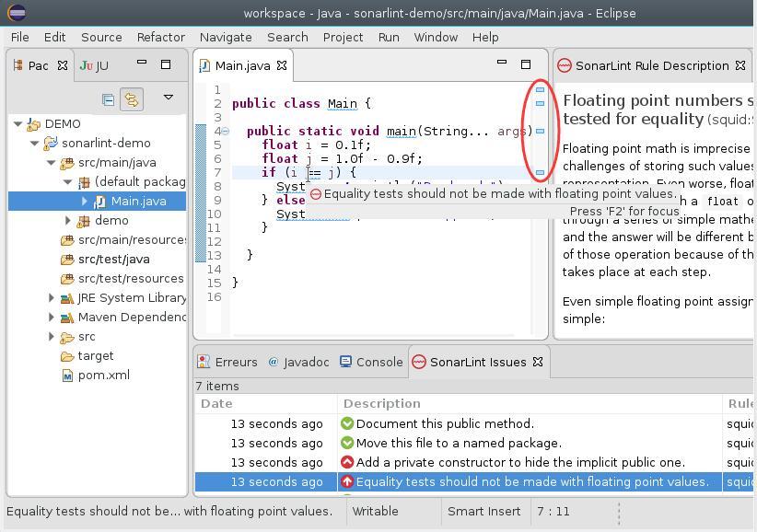Click Collapse All icon in Package Explorer
757x532 pixels.
pos(108,99)
